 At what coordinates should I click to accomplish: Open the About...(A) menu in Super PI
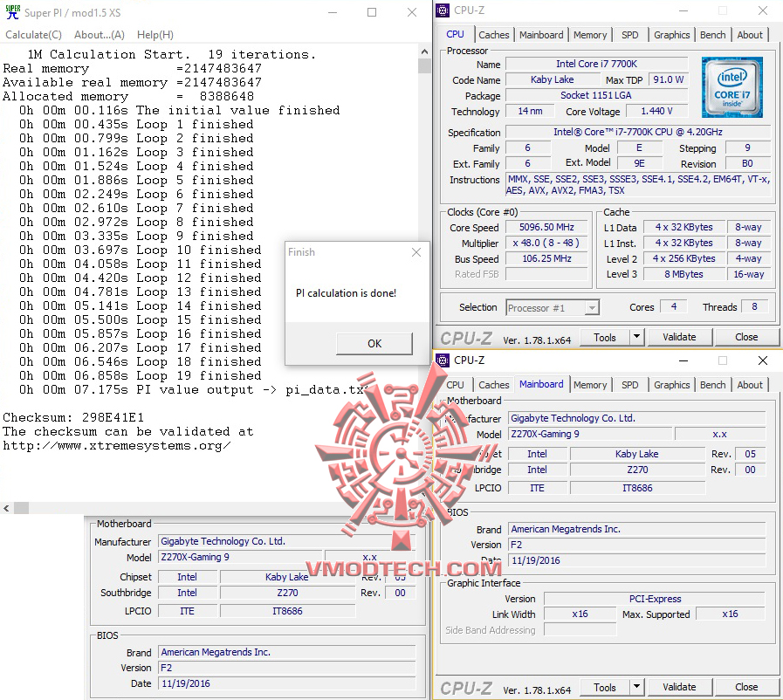point(100,35)
